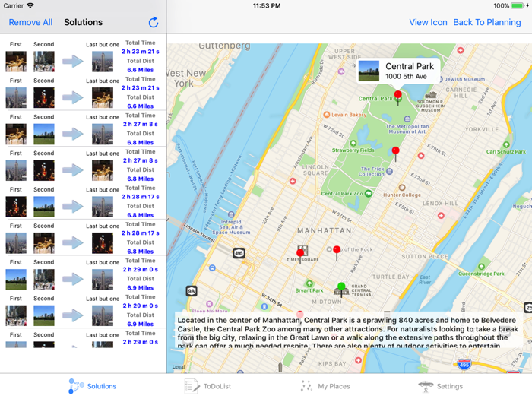Click the Central Park description text box
Image resolution: width=532 pixels, height=399 pixels.
tap(350, 331)
